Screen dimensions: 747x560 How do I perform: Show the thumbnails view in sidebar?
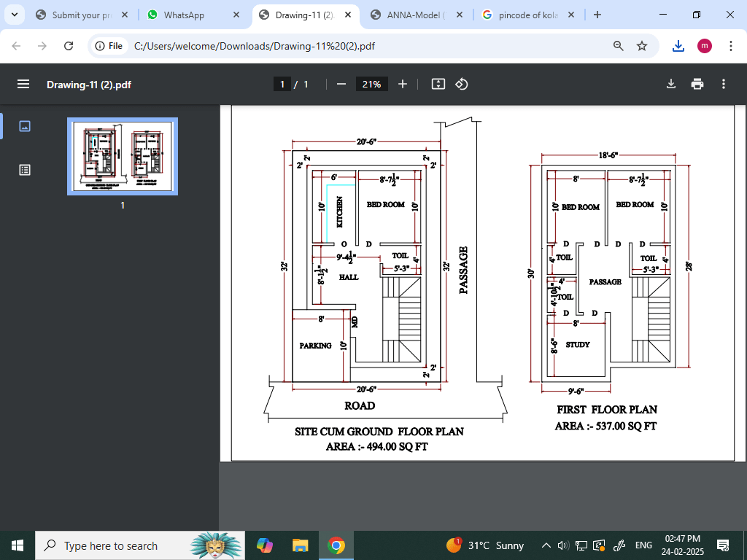click(x=25, y=126)
